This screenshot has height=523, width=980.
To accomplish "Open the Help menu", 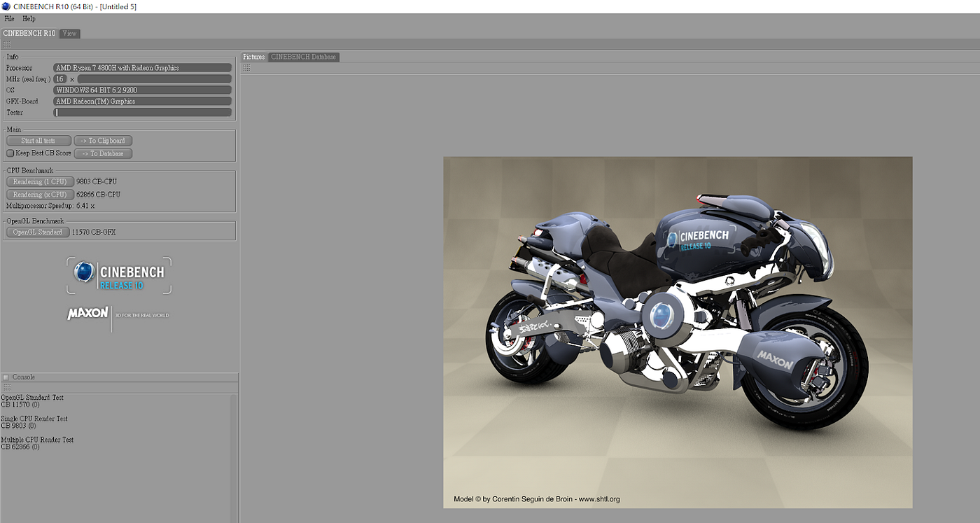I will point(29,19).
